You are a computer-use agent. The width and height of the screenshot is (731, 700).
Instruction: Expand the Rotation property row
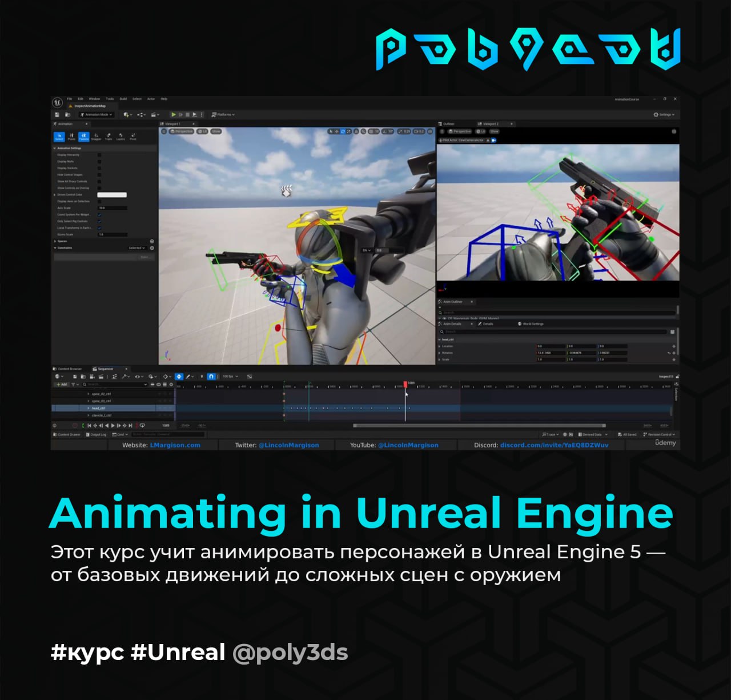(x=439, y=353)
